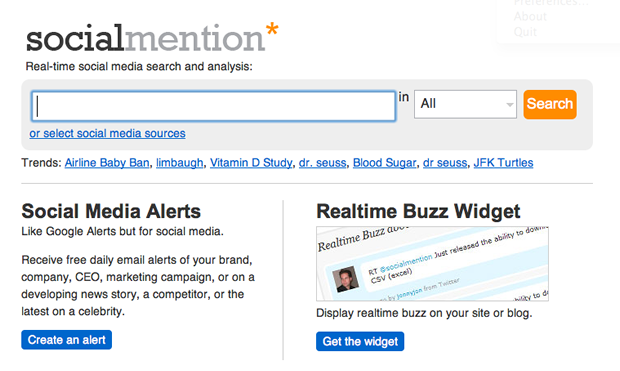
Task: Click the orange asterisk in the logo
Action: click(272, 30)
